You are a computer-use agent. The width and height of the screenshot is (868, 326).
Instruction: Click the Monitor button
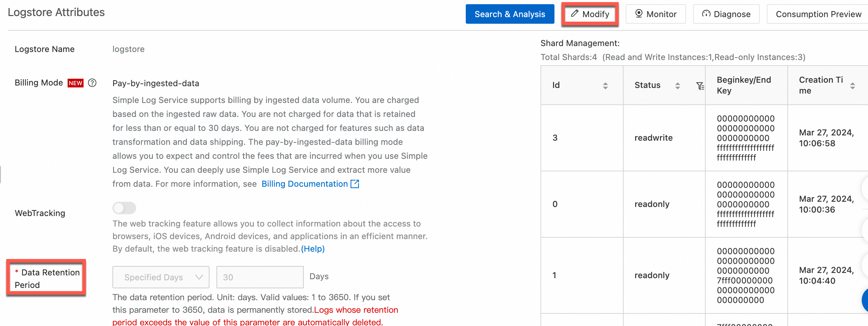pyautogui.click(x=656, y=14)
